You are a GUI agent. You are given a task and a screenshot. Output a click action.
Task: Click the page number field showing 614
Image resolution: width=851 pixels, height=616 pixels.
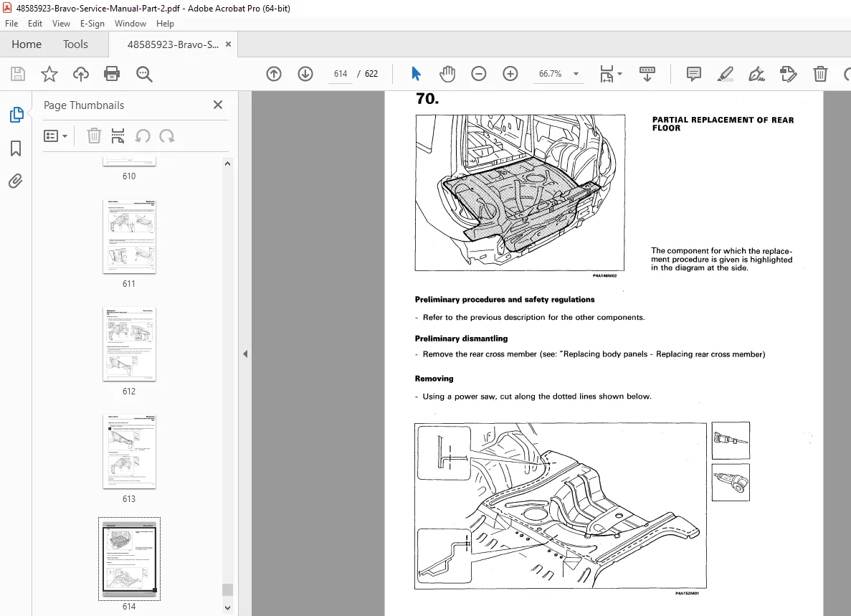pyautogui.click(x=341, y=74)
